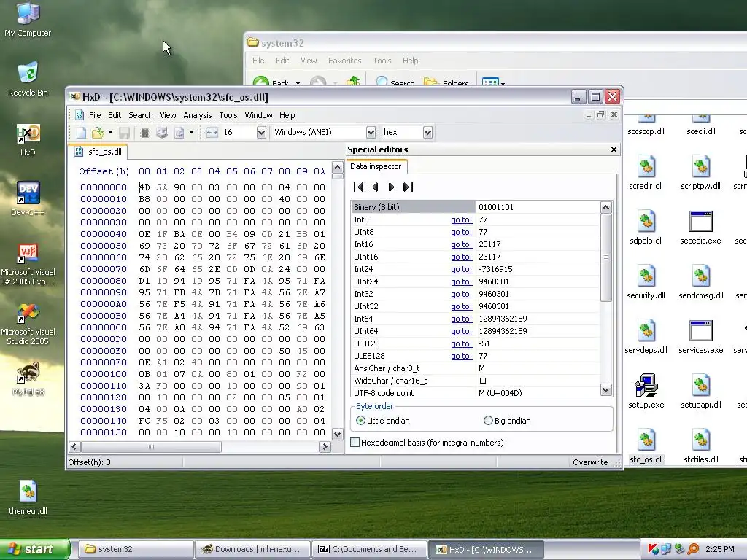
Task: Click offset row 00000080
Action: (x=104, y=281)
